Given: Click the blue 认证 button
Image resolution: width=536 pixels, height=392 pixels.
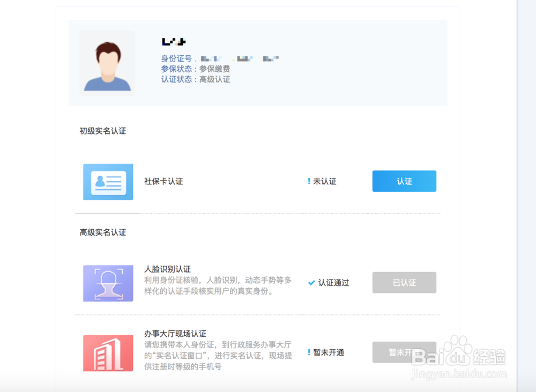Looking at the screenshot, I should (x=404, y=181).
